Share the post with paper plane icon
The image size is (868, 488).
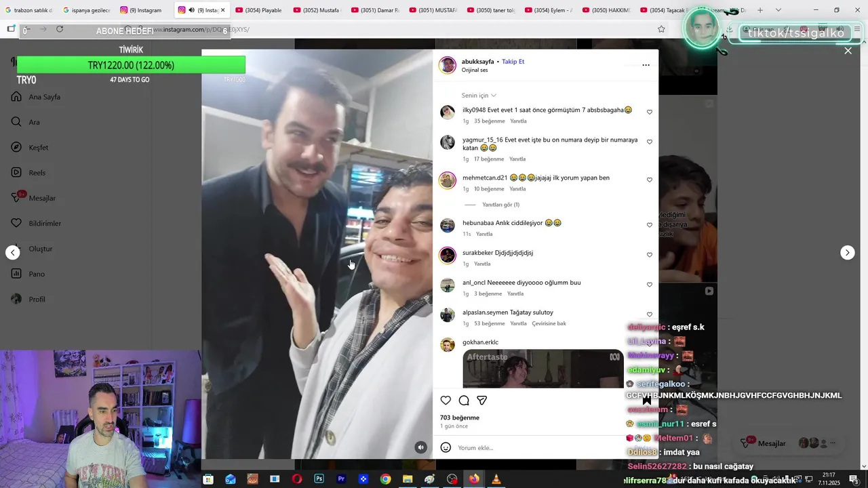481,401
